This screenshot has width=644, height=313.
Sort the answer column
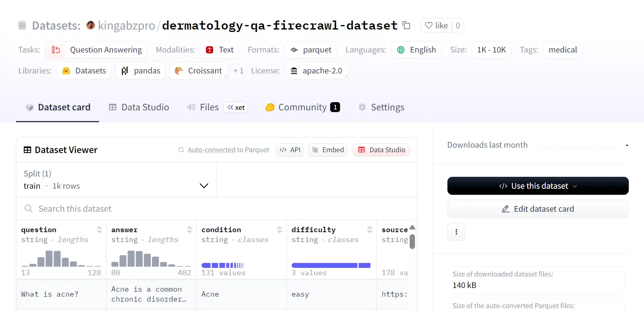coord(189,229)
